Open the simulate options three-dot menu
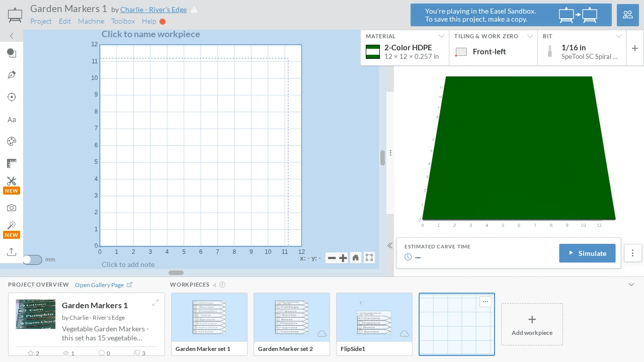This screenshot has height=362, width=644. 633,253
